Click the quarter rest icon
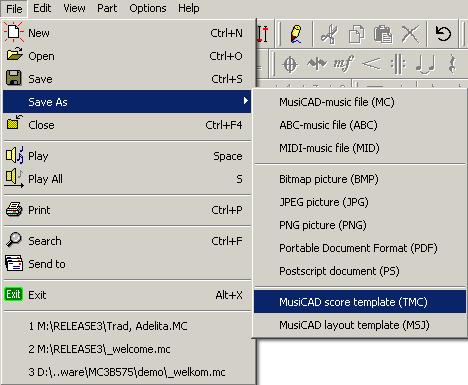 452,64
